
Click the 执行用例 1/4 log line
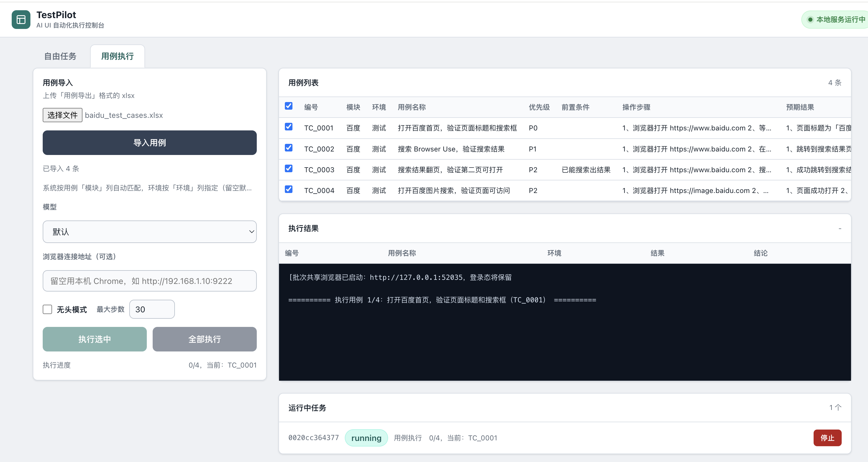point(442,300)
